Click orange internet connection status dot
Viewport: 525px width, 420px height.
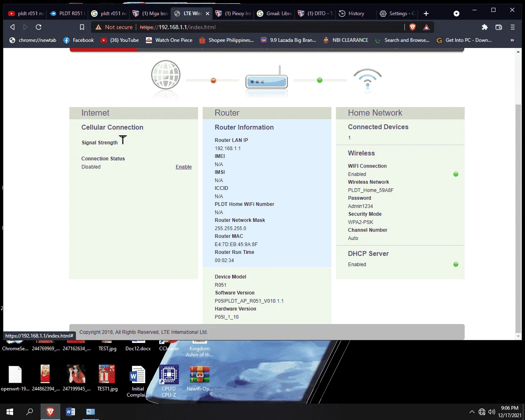point(213,80)
